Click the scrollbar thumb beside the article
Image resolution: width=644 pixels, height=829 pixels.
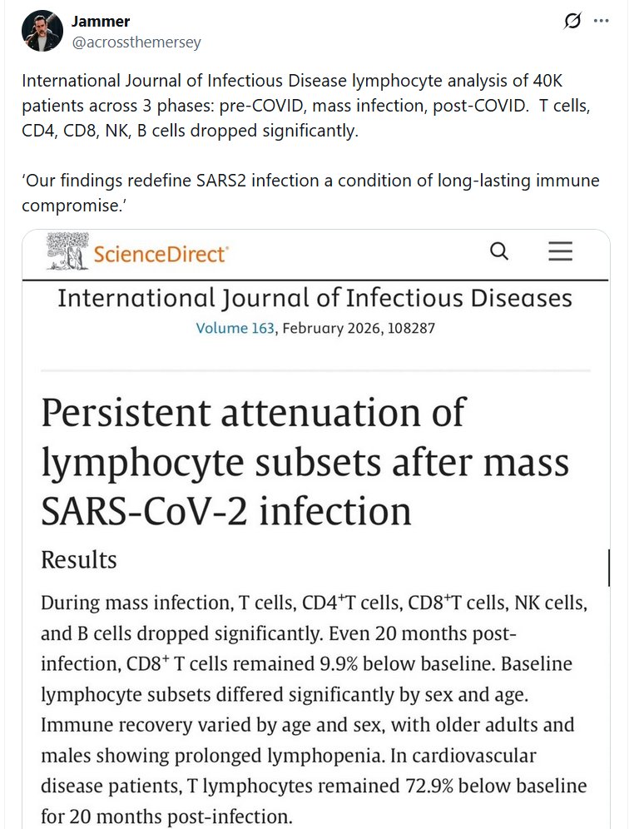tap(610, 568)
